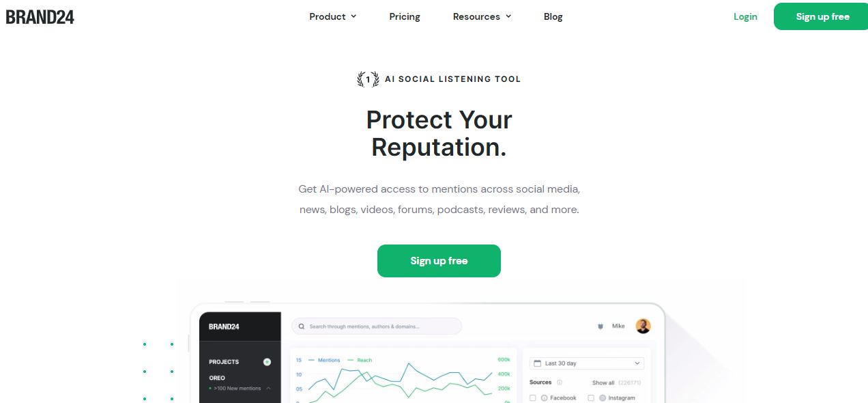The height and width of the screenshot is (403, 868).
Task: Expand the Product menu
Action: click(333, 16)
